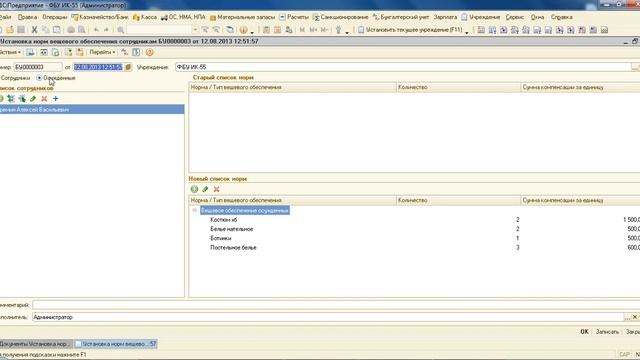640x360 pixels.
Task: Click the M+ memory icon in toolbar
Action: (313, 30)
